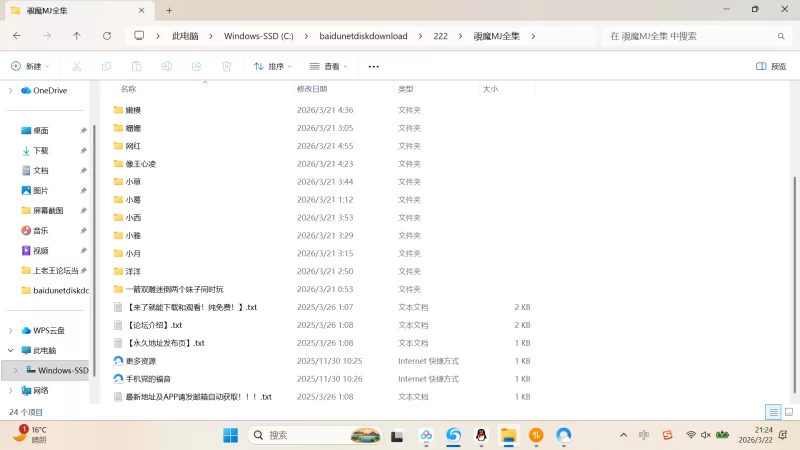Sort files by the 修改日期 column header
The height and width of the screenshot is (450, 800).
click(x=311, y=89)
